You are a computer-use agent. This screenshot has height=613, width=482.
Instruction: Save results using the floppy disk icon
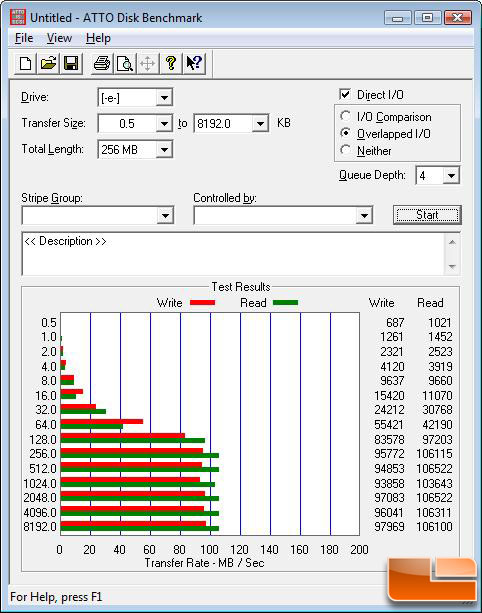[x=71, y=63]
